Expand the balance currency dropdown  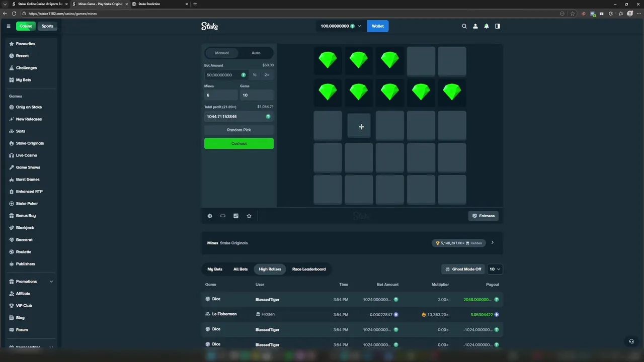(359, 26)
